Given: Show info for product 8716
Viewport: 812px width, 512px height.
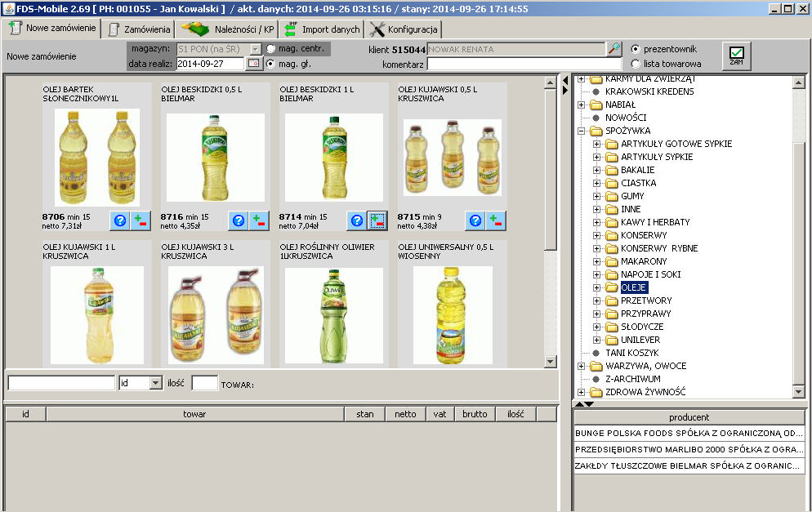Looking at the screenshot, I should point(239,221).
